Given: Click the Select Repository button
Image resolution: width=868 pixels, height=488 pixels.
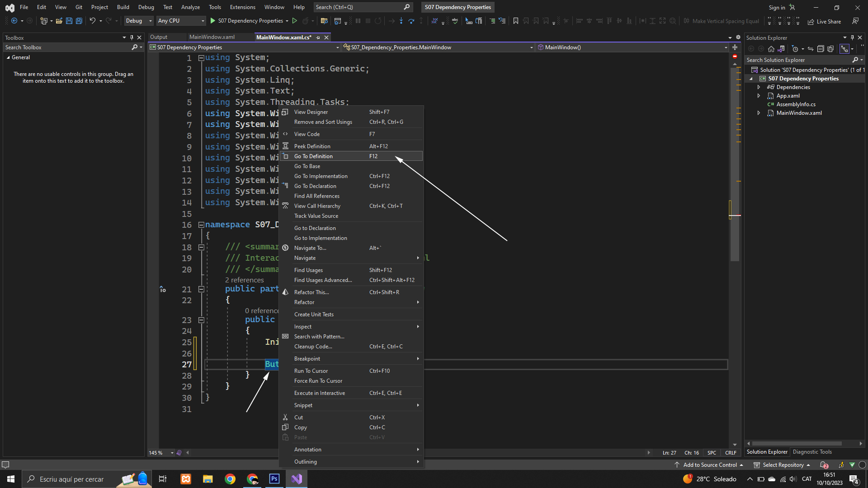Looking at the screenshot, I should point(783,465).
